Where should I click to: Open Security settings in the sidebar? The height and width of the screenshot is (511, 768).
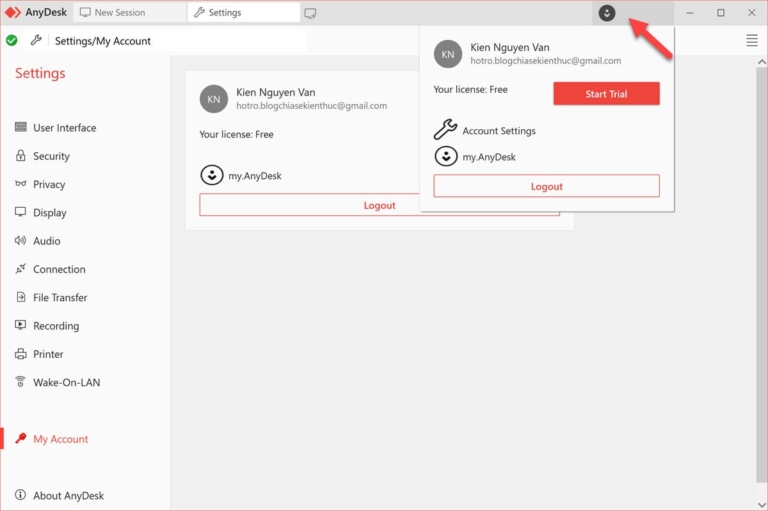point(51,156)
